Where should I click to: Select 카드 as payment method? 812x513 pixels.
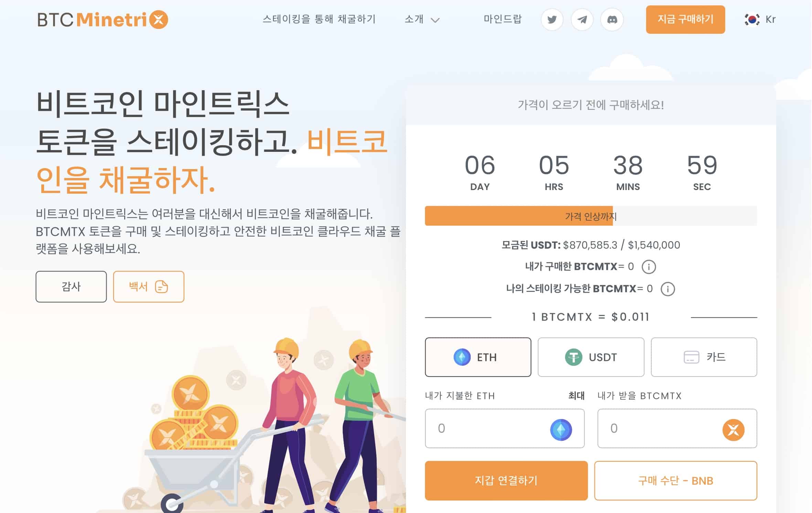[x=704, y=357]
